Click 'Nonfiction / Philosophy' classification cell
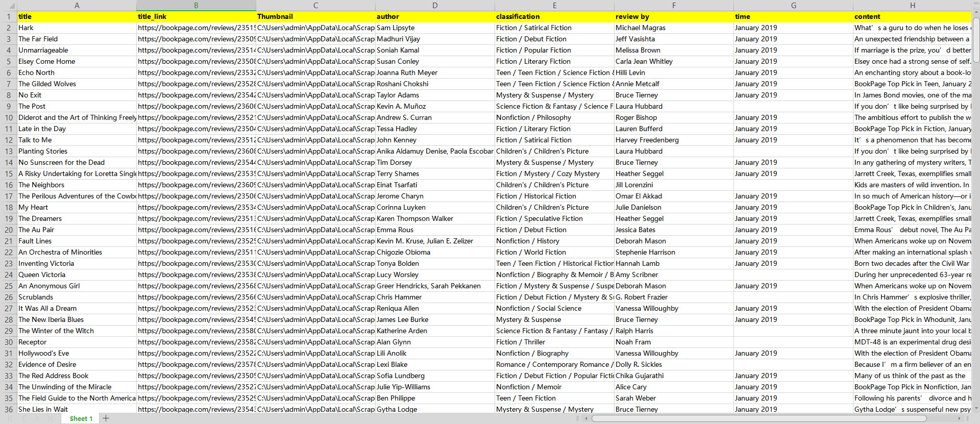 coord(555,117)
